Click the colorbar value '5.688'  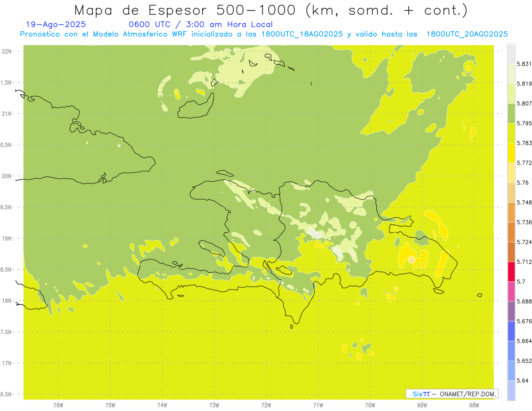(x=524, y=301)
